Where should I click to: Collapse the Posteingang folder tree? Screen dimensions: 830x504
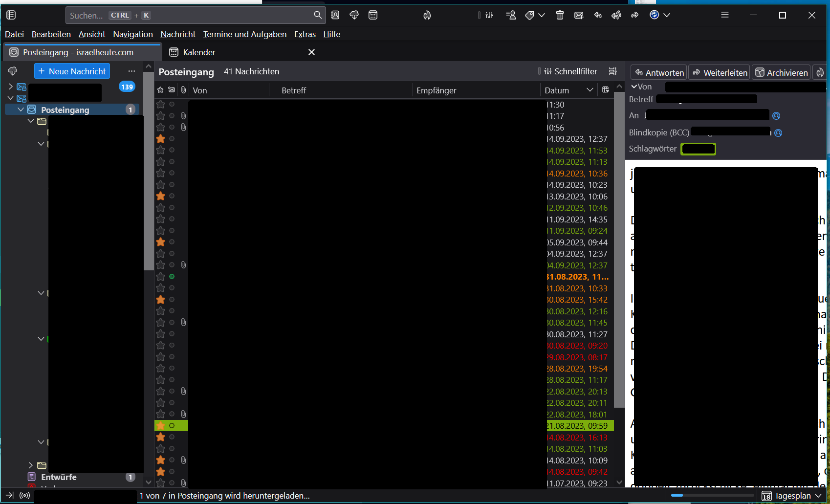21,110
